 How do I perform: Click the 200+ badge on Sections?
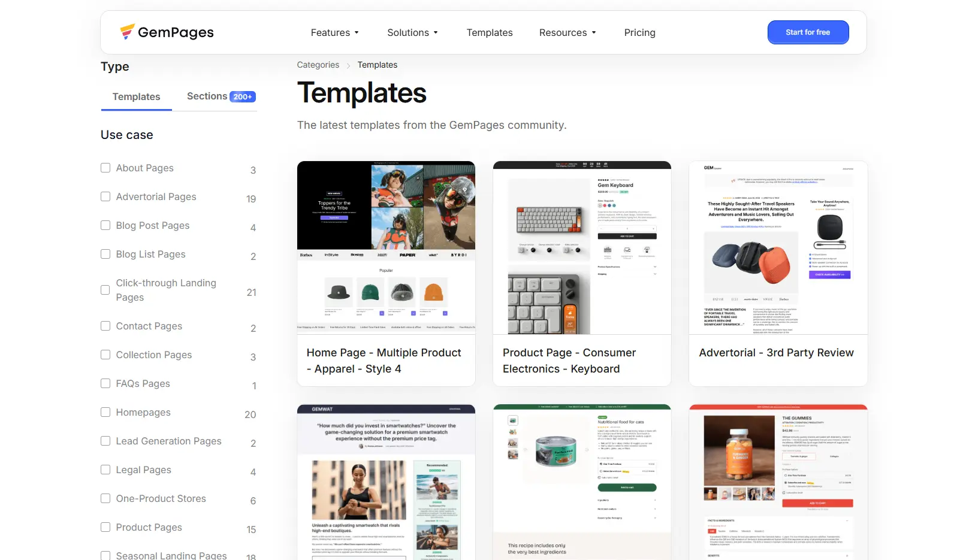243,97
